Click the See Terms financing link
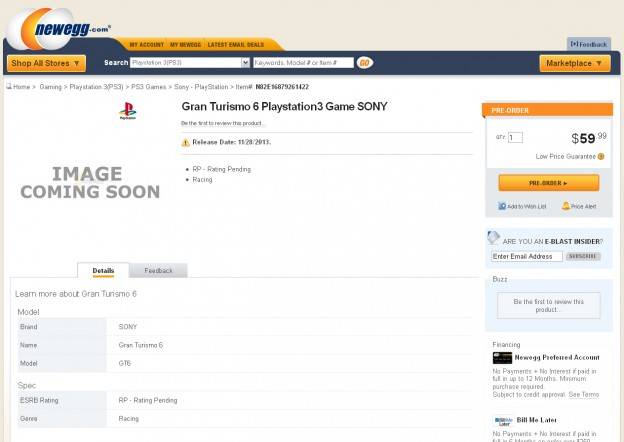 click(x=584, y=395)
